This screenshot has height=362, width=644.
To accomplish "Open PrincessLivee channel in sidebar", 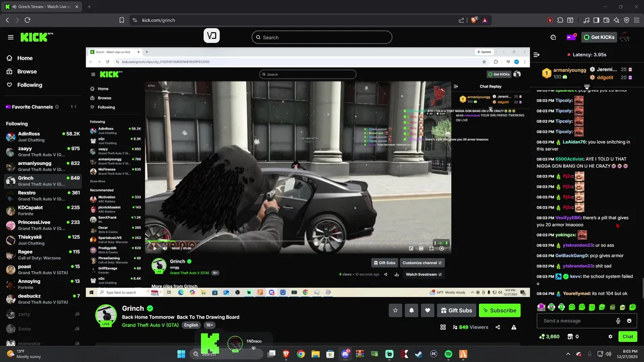I will (43, 225).
